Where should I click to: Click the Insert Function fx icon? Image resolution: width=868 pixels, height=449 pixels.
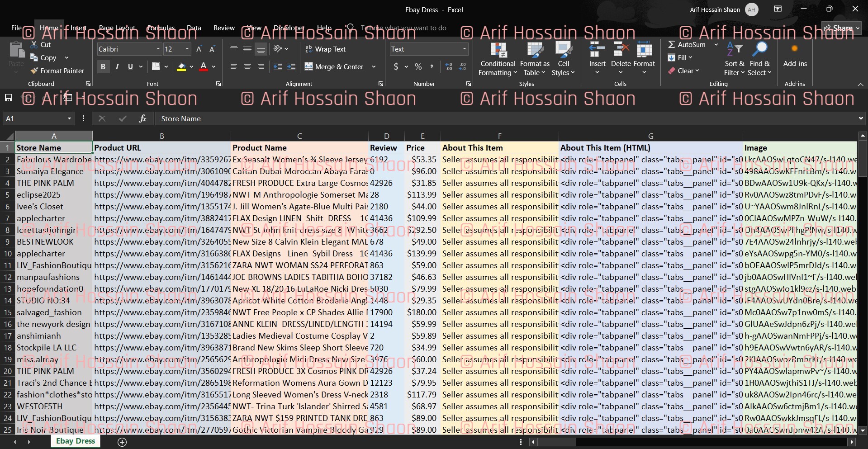(142, 118)
